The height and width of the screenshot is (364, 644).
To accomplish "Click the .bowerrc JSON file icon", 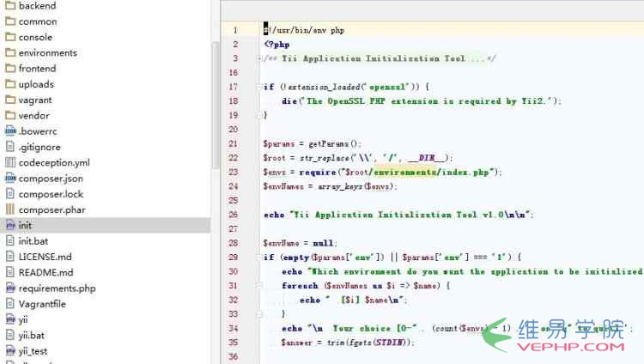I will point(10,131).
